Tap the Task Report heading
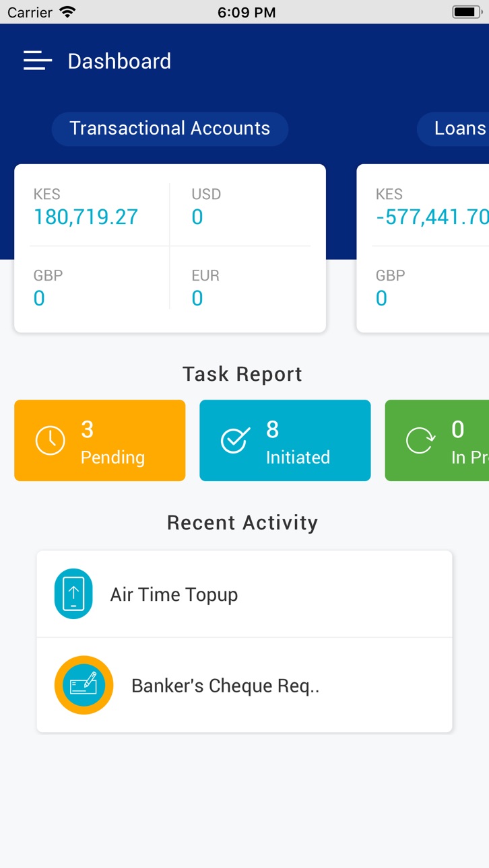This screenshot has height=868, width=489. [242, 374]
